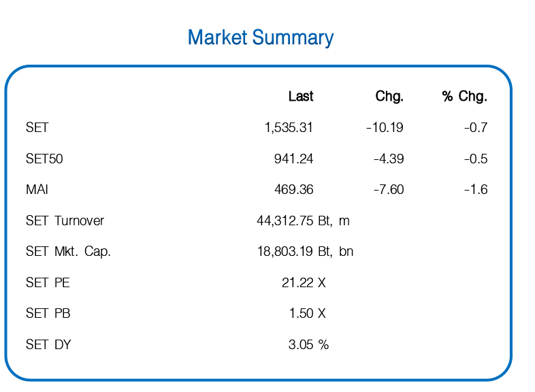Select the SET change value -10.19
This screenshot has height=392, width=535.
[385, 127]
